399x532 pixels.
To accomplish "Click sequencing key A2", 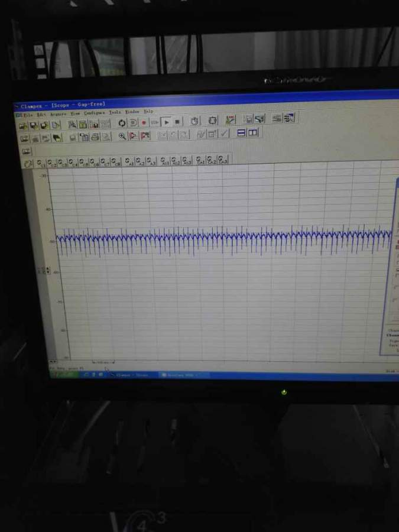I will 140,160.
